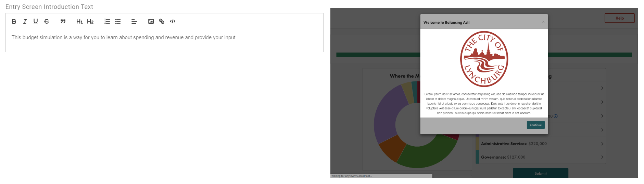Insert a hyperlink
Screen dimensions: 644x184
pos(162,21)
